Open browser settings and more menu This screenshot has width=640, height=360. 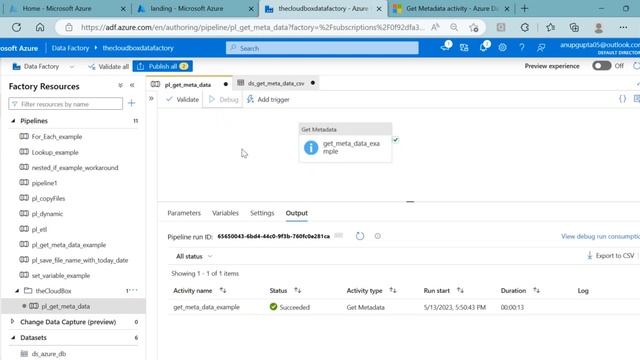[x=623, y=27]
